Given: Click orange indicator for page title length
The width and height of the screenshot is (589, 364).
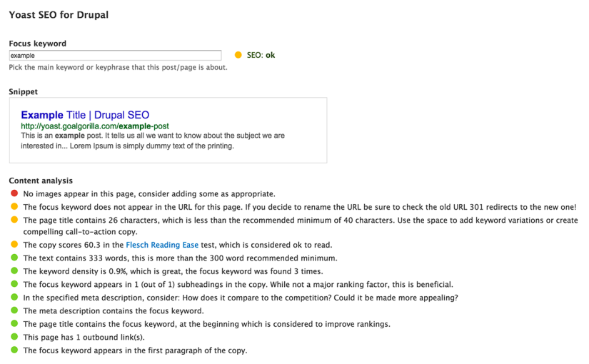Looking at the screenshot, I should (14, 220).
